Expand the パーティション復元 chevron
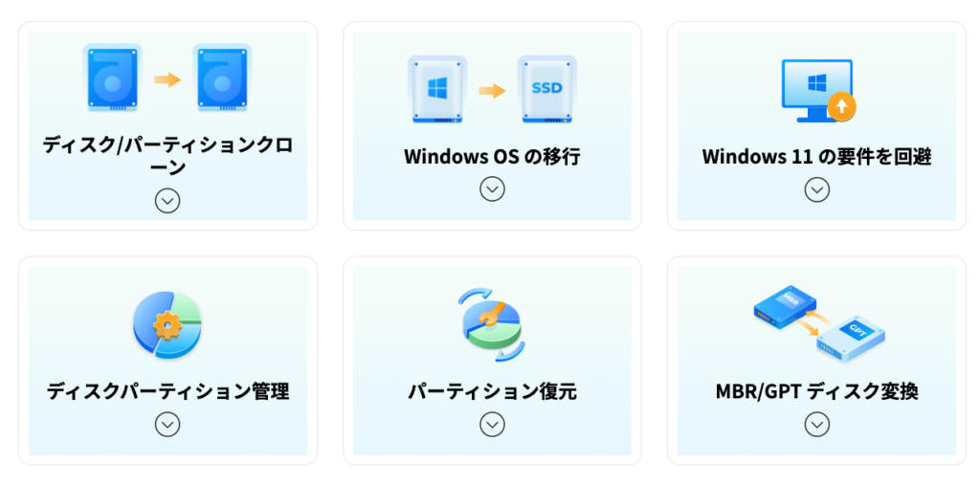The width and height of the screenshot is (980, 486). click(x=492, y=424)
